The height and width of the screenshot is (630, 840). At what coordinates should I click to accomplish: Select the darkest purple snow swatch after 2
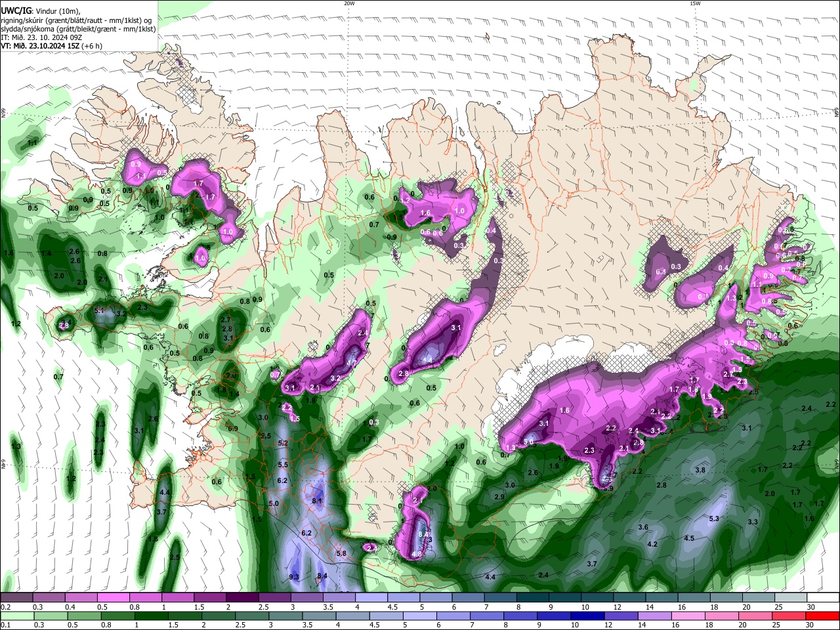click(243, 597)
